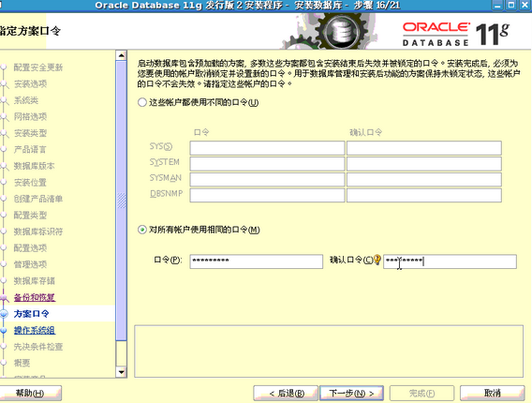Click the 数据库标识符 step

pos(38,231)
